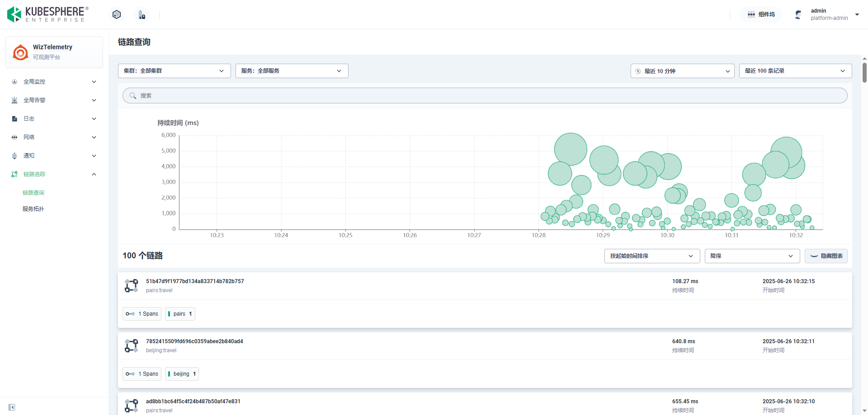Select 链路查询 in the sidebar
This screenshot has height=415, width=868.
33,193
